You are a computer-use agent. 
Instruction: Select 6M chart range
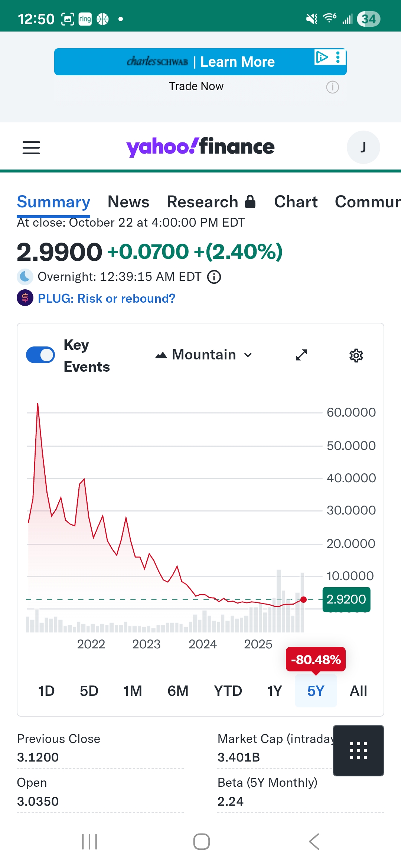[178, 691]
